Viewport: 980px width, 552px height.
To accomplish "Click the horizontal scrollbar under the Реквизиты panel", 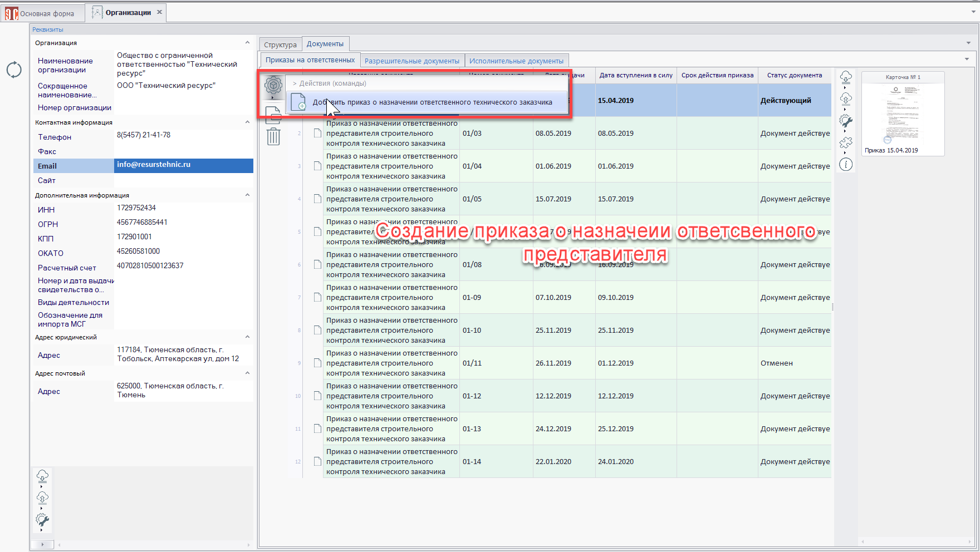I will [154, 545].
